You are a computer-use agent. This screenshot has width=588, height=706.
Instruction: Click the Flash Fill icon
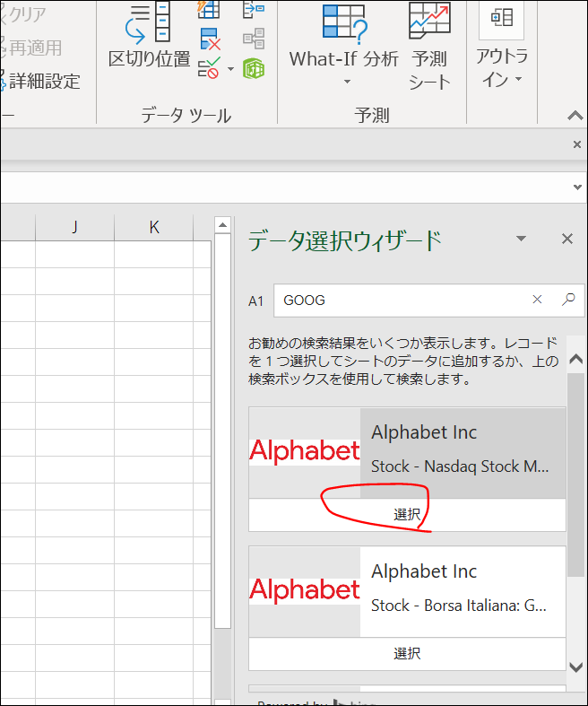209,9
